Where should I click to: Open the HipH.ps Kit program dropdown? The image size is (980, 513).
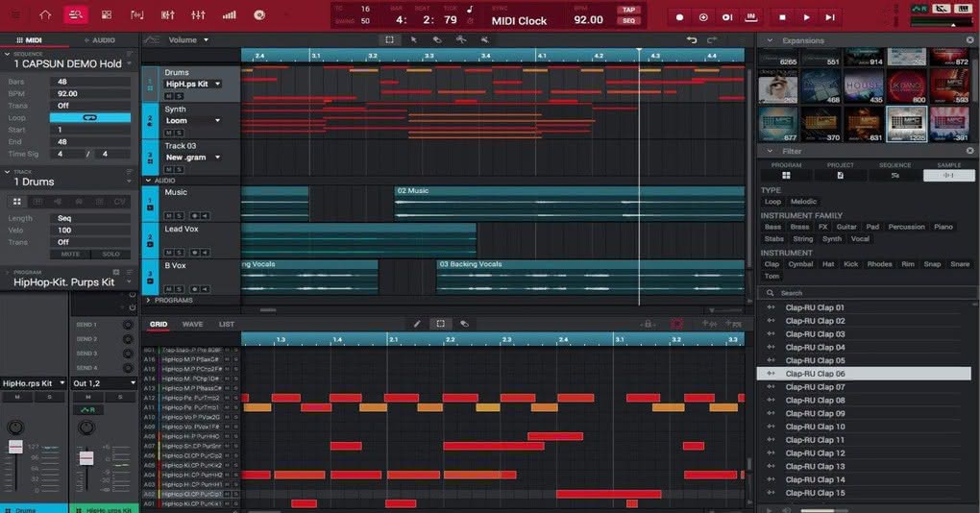(192, 84)
